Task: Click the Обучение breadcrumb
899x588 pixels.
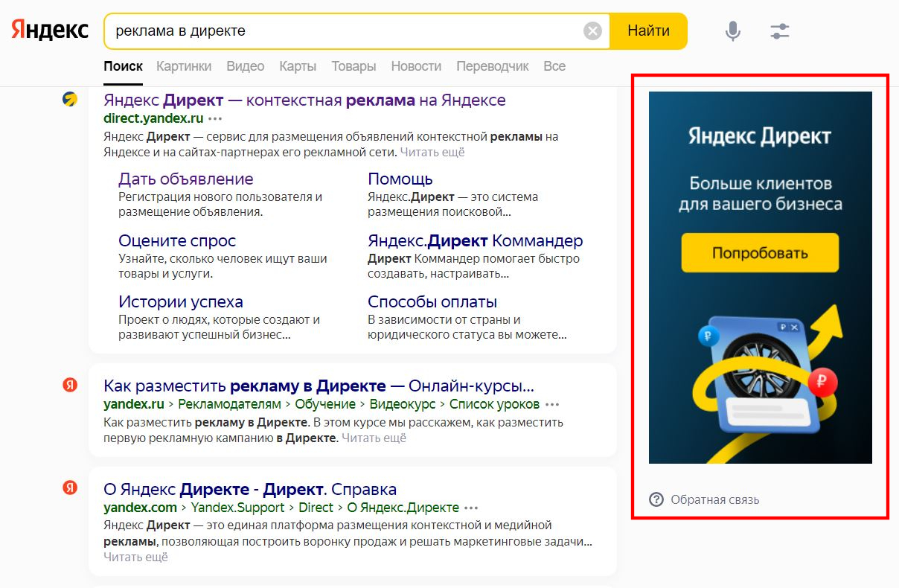Action: coord(325,404)
